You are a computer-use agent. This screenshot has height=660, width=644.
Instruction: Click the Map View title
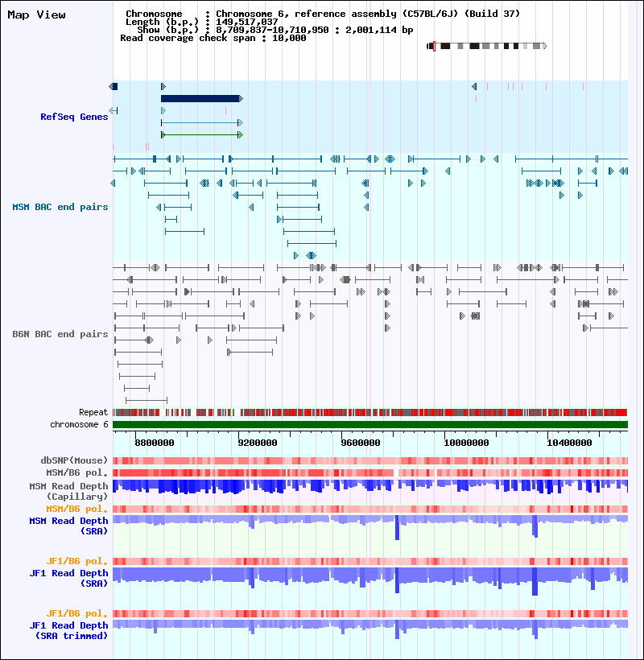(36, 14)
